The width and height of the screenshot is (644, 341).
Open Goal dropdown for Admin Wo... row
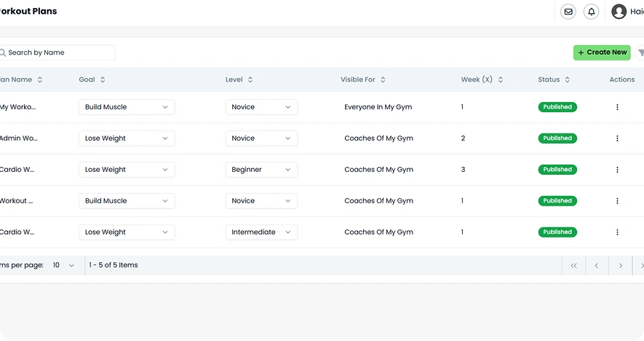[x=127, y=138]
